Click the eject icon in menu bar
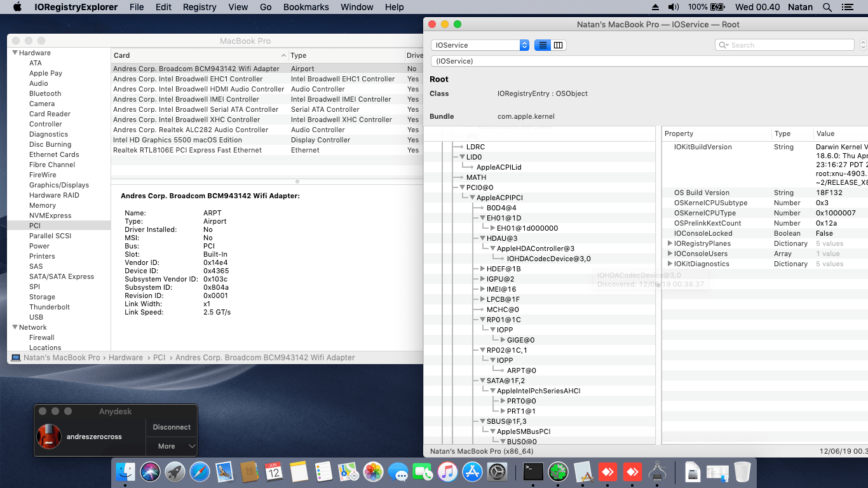Screen dimensions: 868x488 (656, 7)
